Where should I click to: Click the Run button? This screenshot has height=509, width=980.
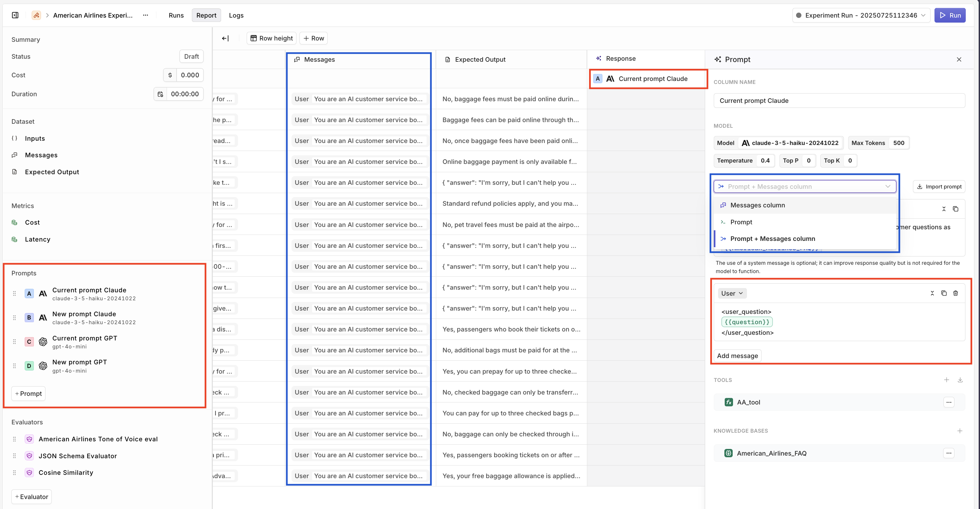949,15
